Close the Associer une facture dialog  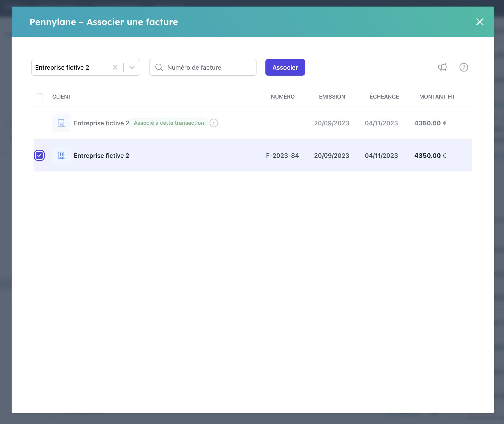pyautogui.click(x=480, y=22)
